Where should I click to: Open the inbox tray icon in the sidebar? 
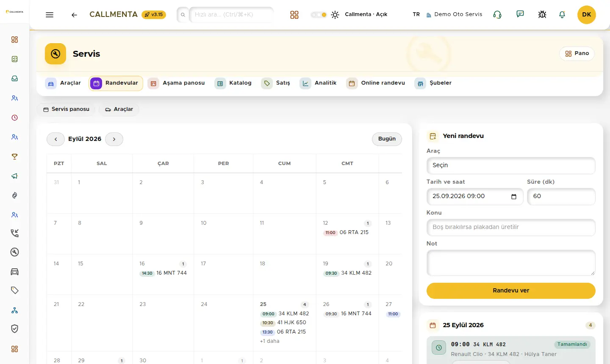pyautogui.click(x=15, y=79)
